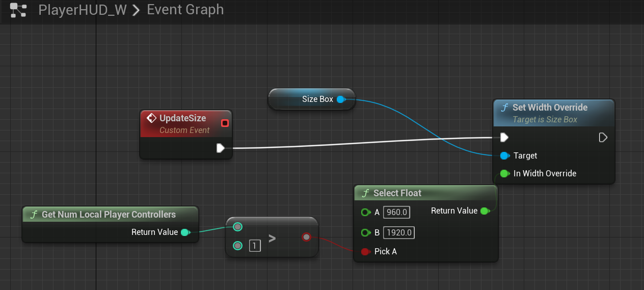Viewport: 644px width, 290px height.
Task: Click the A value field showing 960.0
Action: [396, 212]
